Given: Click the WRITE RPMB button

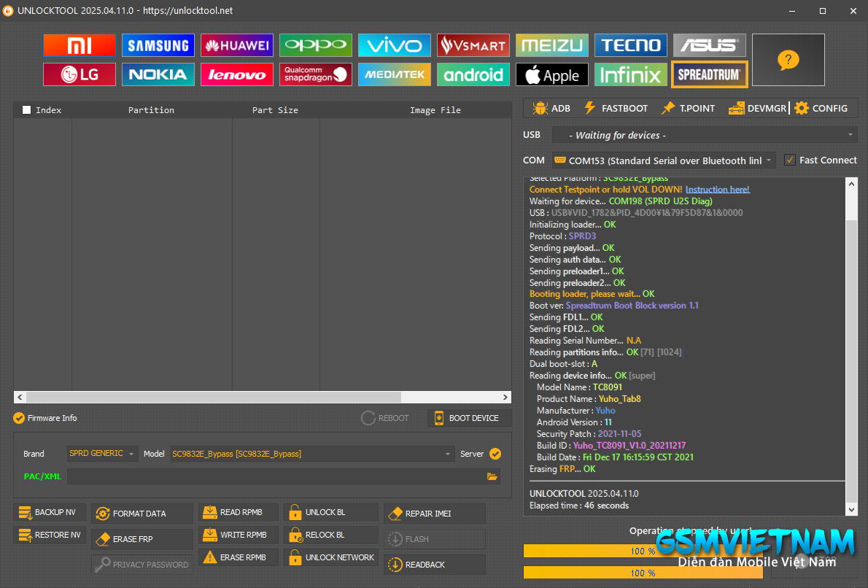Looking at the screenshot, I should (239, 535).
